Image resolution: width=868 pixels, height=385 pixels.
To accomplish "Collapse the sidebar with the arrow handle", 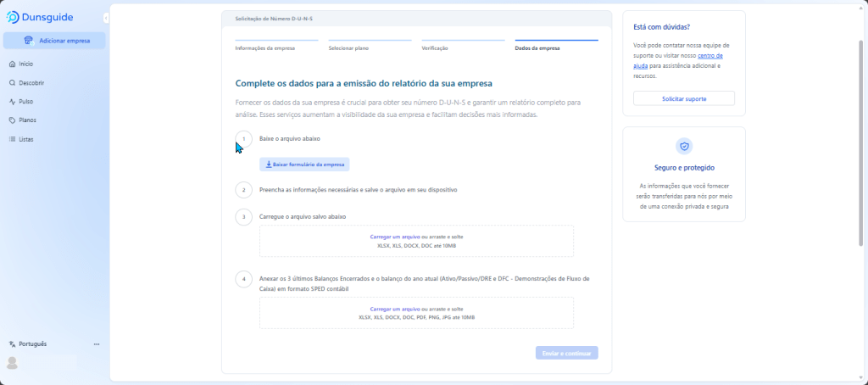I will [x=105, y=18].
